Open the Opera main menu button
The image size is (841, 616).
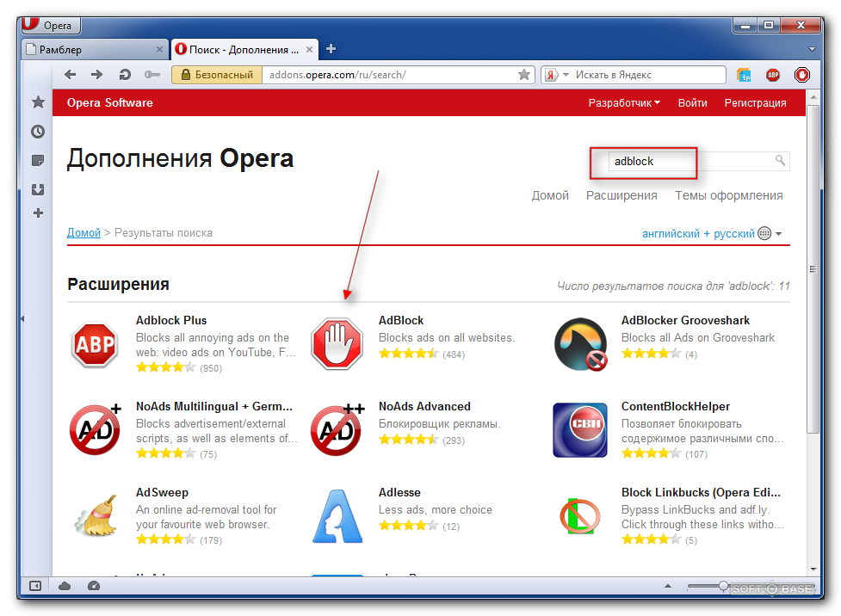point(51,25)
